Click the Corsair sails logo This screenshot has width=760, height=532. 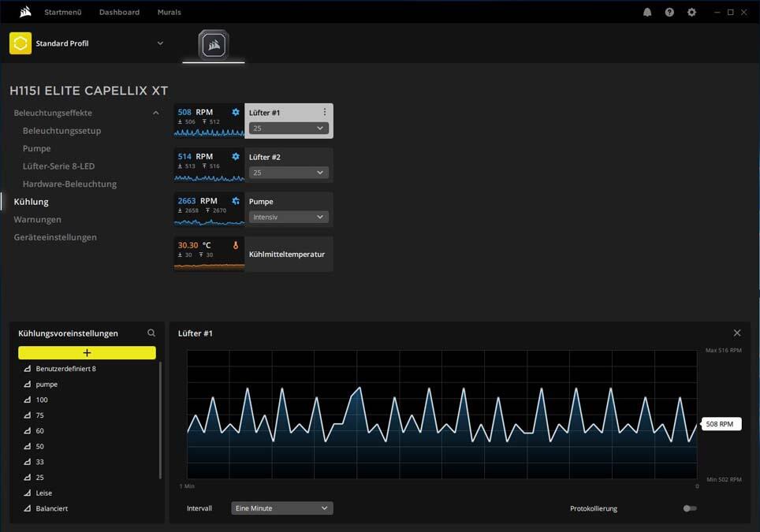click(x=25, y=12)
